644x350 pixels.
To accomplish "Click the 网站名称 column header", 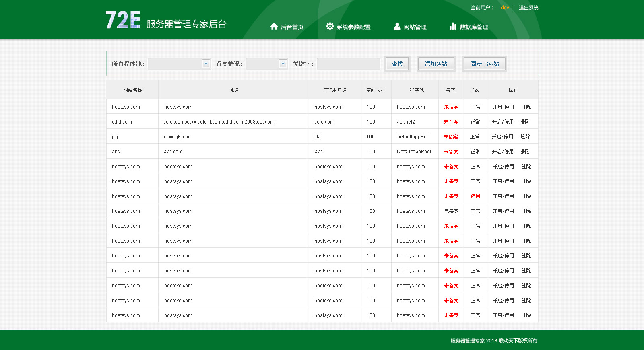I will pos(132,90).
